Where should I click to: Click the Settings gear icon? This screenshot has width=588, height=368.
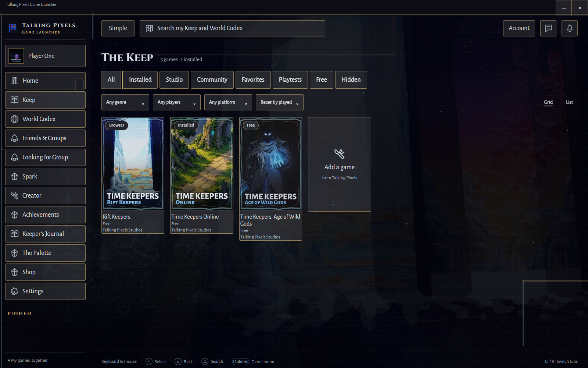coord(15,291)
